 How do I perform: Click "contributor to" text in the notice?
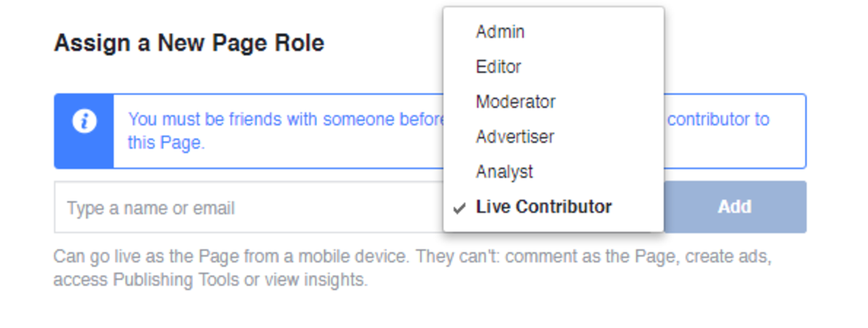click(718, 120)
